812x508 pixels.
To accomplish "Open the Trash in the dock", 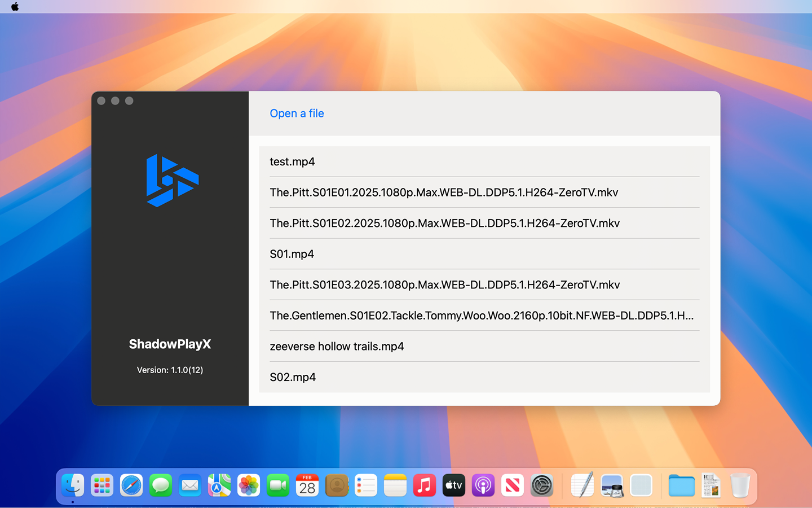I will [740, 485].
